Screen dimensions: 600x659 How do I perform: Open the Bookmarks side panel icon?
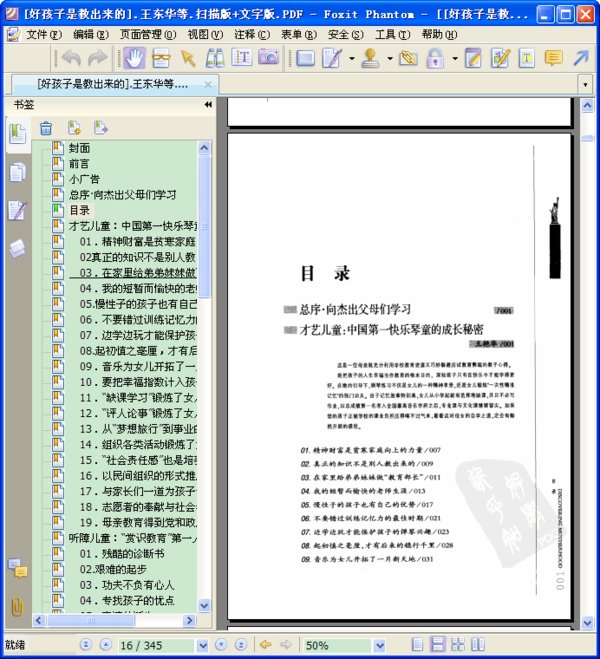pyautogui.click(x=18, y=134)
